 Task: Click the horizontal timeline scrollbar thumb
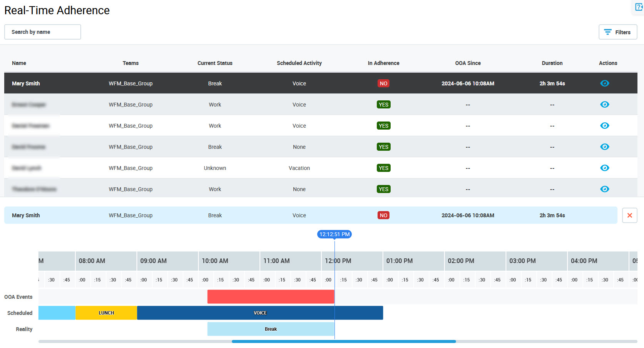343,341
